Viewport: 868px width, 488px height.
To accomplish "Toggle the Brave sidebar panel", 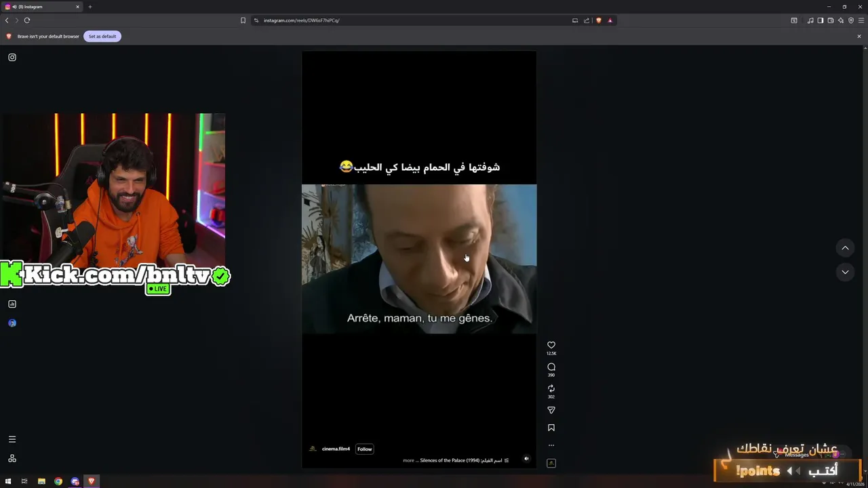I will tap(821, 20).
